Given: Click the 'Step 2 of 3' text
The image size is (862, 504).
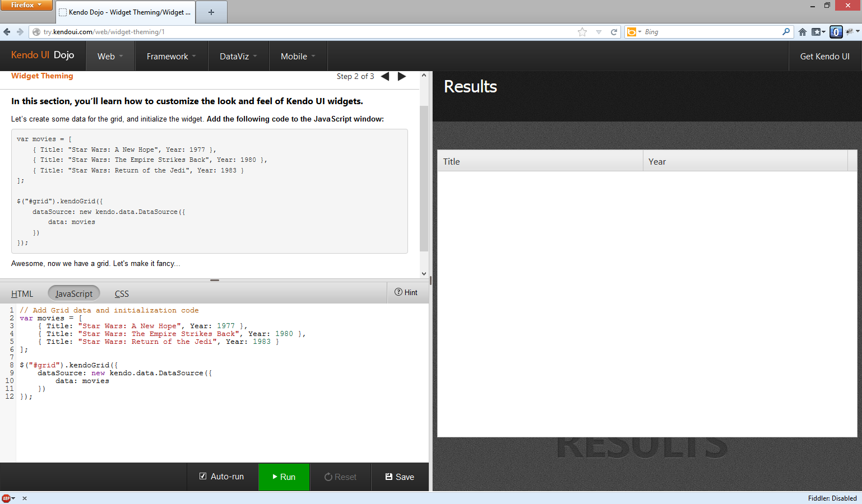Looking at the screenshot, I should click(355, 76).
